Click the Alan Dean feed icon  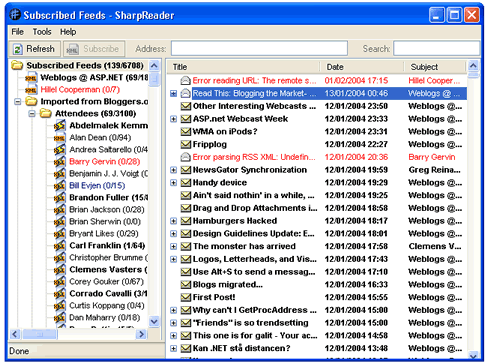(x=60, y=138)
